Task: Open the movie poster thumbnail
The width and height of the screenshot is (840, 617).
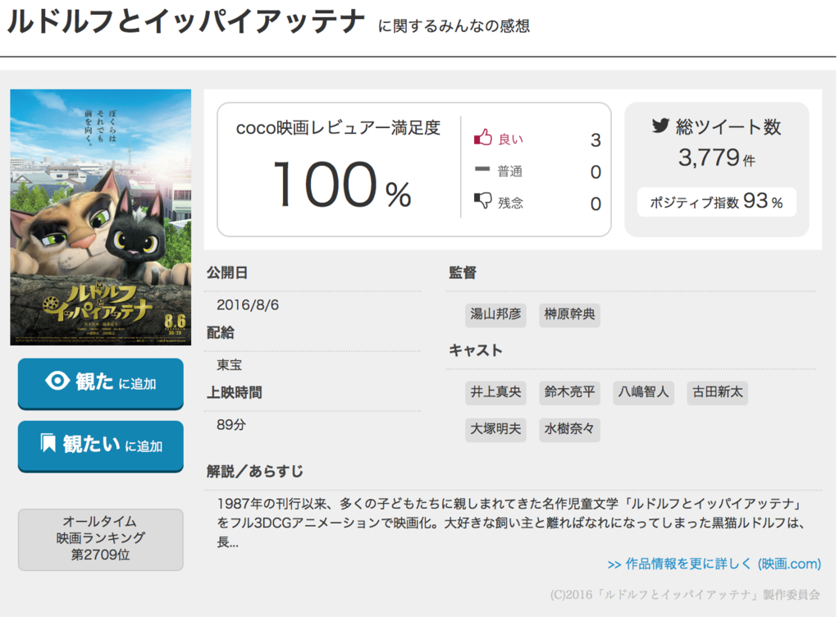Action: 101,217
